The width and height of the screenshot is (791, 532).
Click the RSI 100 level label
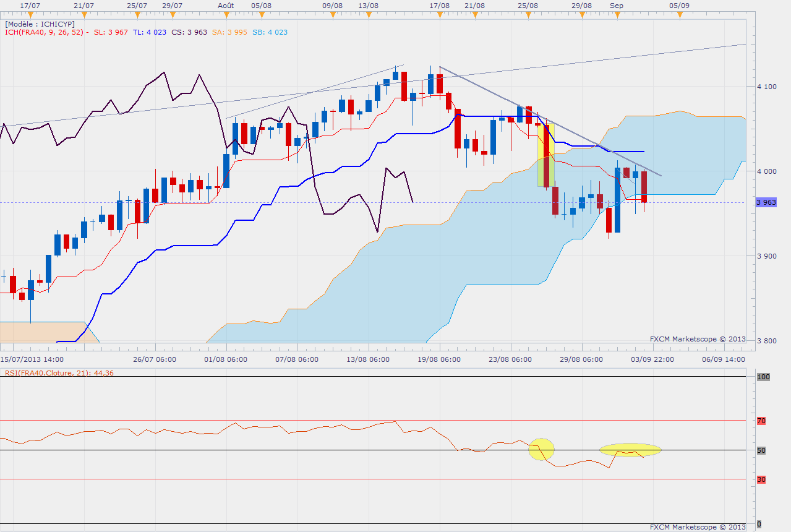(763, 376)
